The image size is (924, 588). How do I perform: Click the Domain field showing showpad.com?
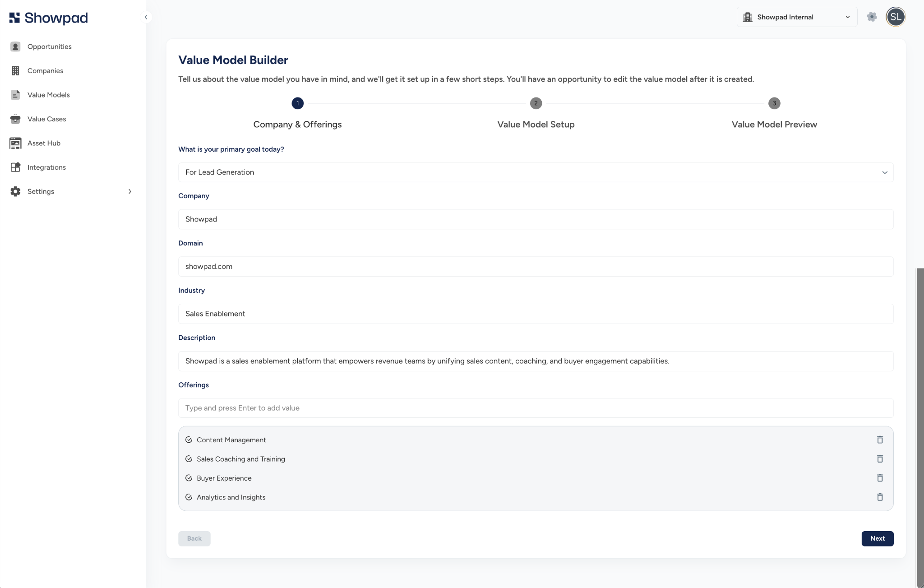(536, 267)
